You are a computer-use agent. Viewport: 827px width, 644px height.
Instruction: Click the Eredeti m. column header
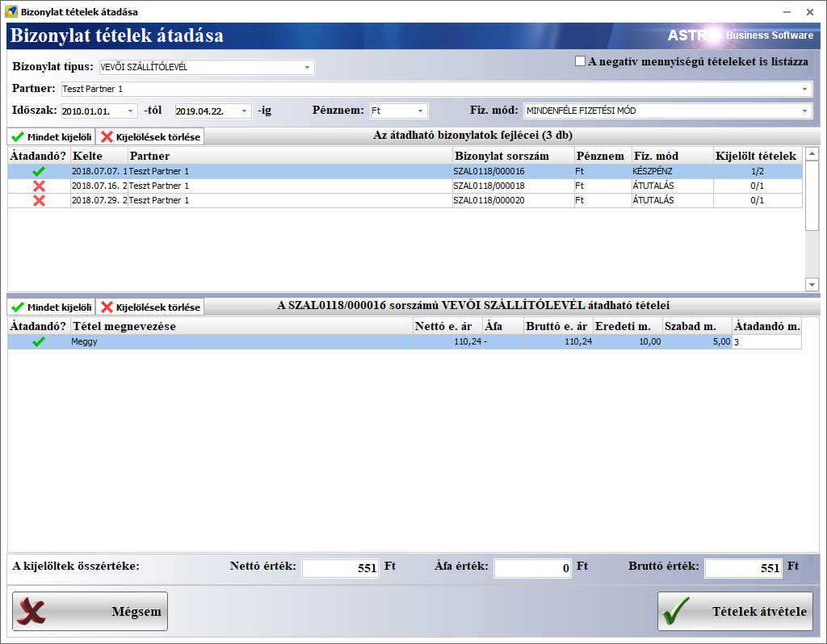click(628, 326)
